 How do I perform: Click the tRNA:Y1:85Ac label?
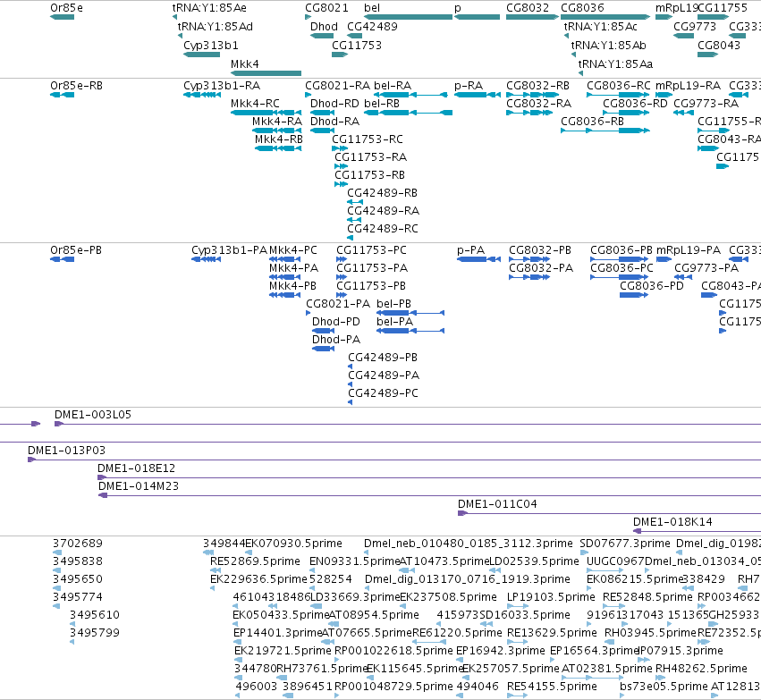point(601,27)
